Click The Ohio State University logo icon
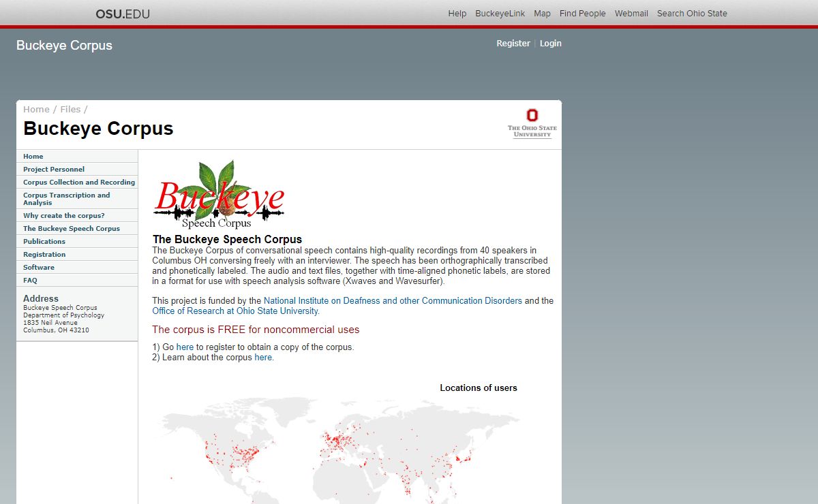This screenshot has height=504, width=818. click(x=532, y=123)
